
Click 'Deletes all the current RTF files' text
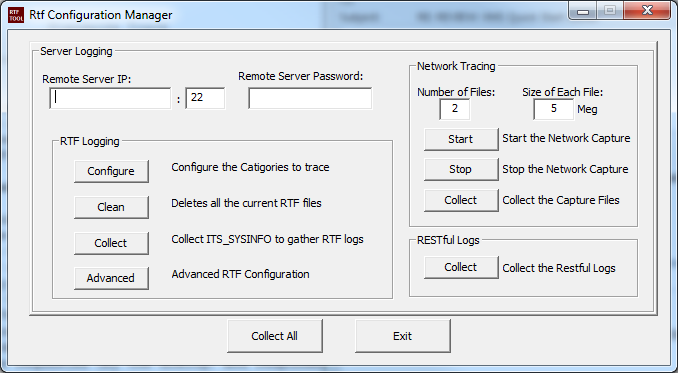(x=246, y=203)
